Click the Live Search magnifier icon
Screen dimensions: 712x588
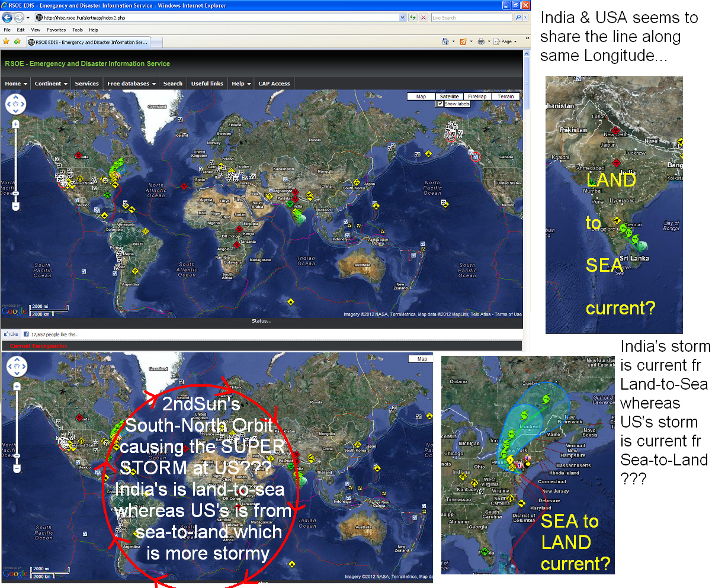click(x=518, y=18)
